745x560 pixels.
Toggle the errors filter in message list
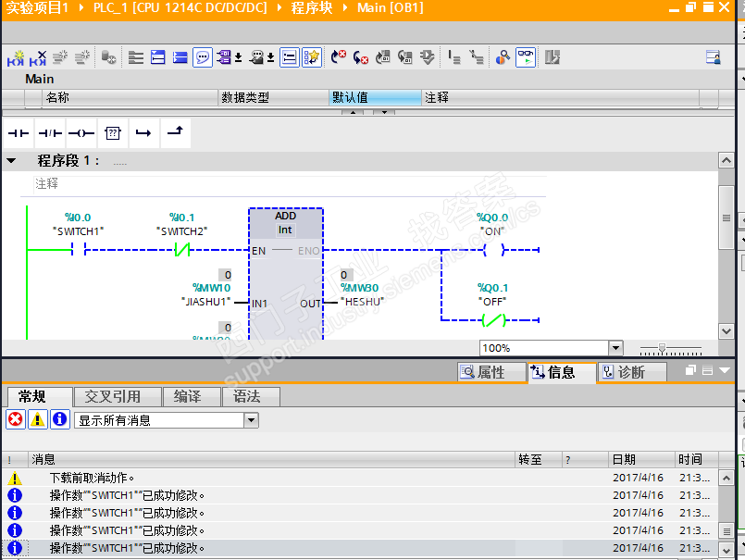click(x=14, y=418)
